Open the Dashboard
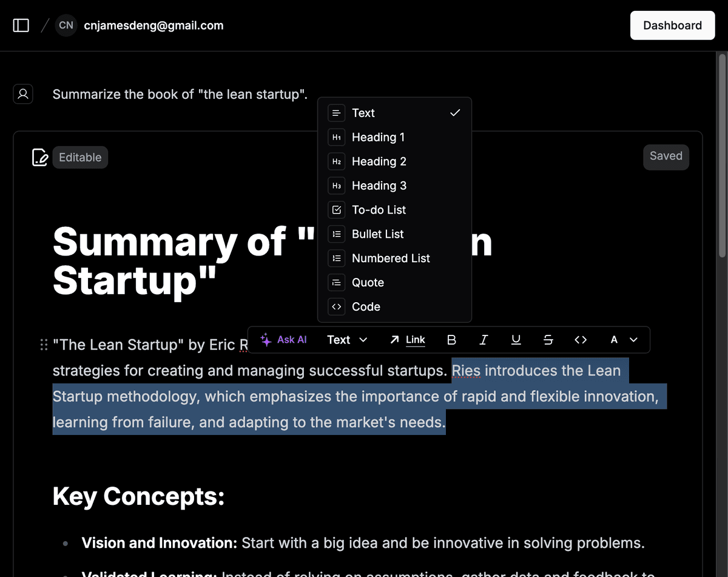This screenshot has height=577, width=728. pos(672,25)
